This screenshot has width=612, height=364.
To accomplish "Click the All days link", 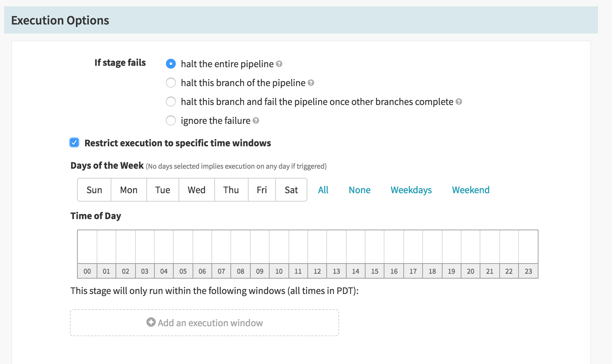I will coord(323,190).
